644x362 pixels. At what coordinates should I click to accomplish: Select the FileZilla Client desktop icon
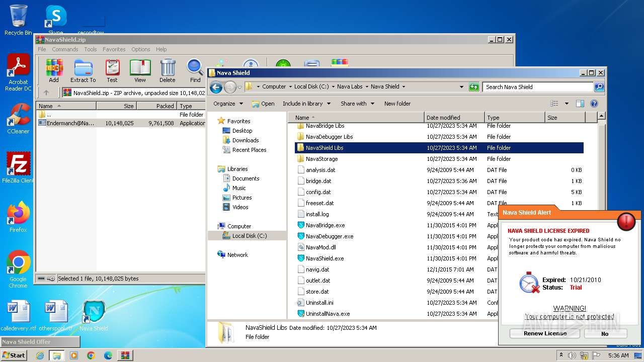pyautogui.click(x=18, y=168)
